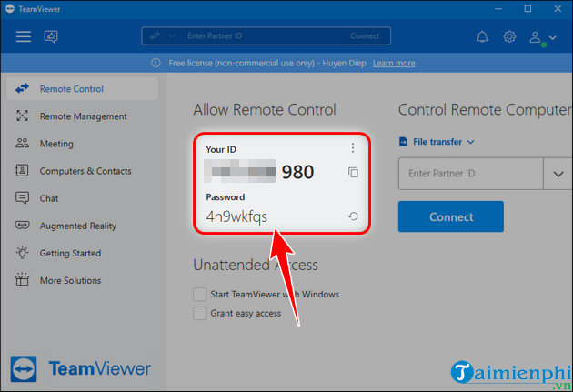Refresh the random password

click(x=353, y=216)
